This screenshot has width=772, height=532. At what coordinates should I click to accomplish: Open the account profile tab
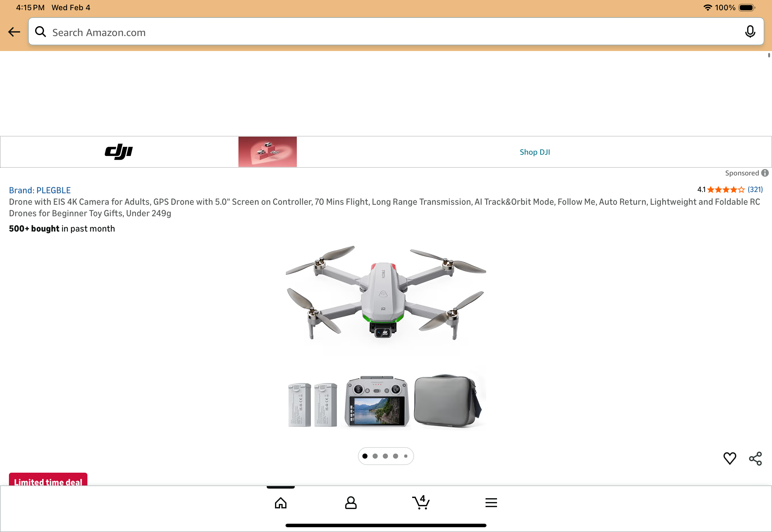pyautogui.click(x=351, y=503)
